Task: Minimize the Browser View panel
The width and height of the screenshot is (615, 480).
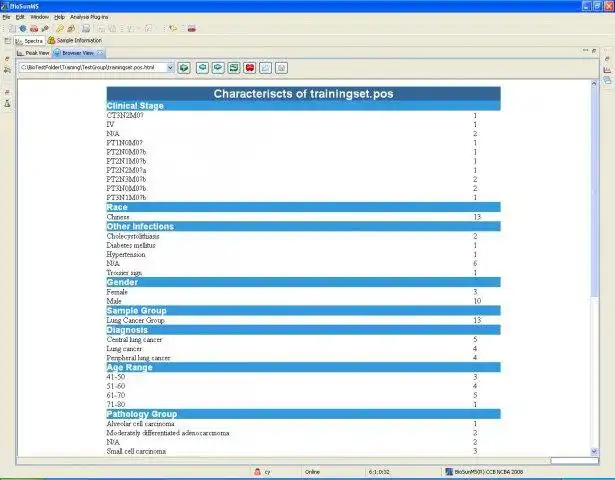Action: point(585,51)
